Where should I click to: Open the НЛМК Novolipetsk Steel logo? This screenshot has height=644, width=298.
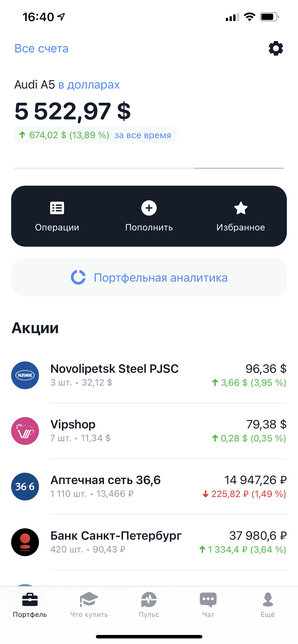point(25,375)
